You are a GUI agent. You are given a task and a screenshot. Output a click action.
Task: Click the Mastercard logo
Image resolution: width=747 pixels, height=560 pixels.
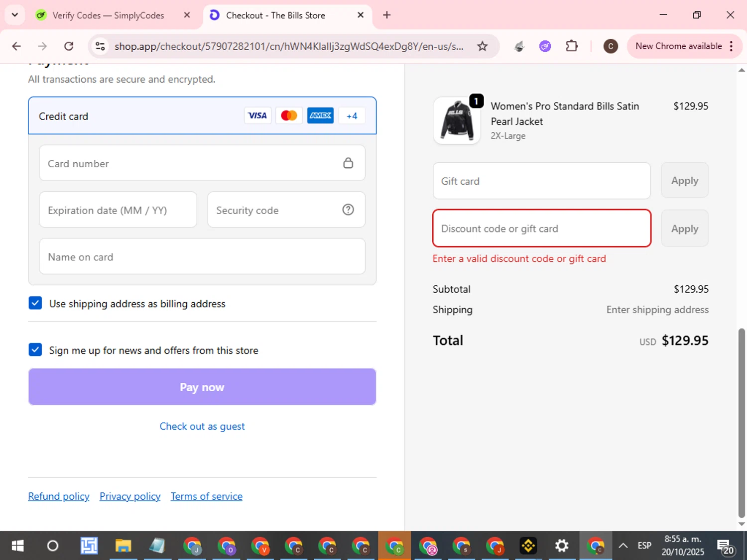pyautogui.click(x=289, y=115)
